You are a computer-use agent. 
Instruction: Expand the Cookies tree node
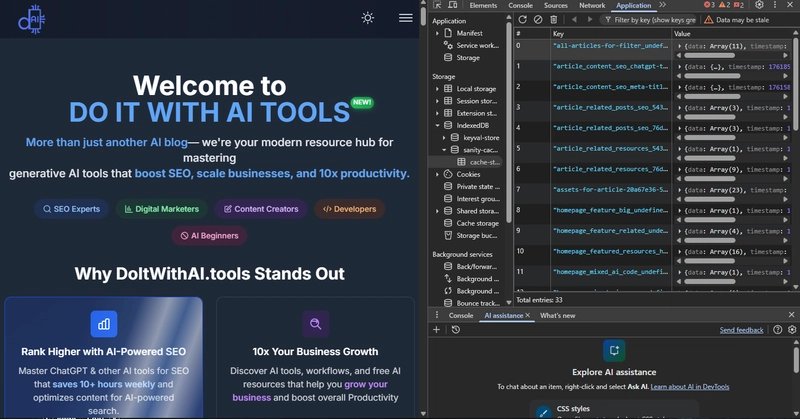[437, 174]
